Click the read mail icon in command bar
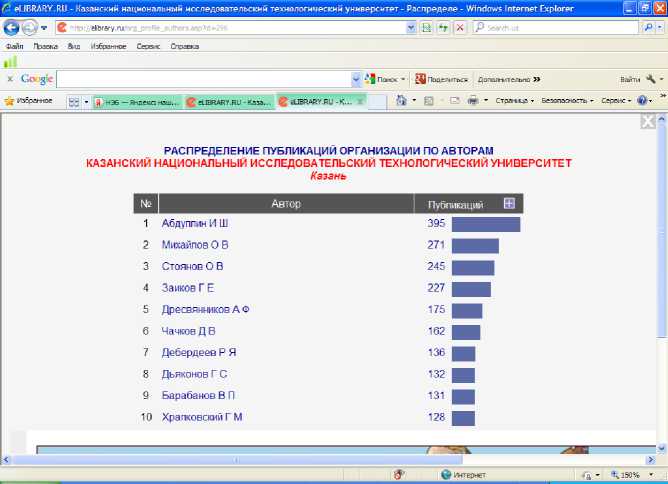 click(455, 101)
